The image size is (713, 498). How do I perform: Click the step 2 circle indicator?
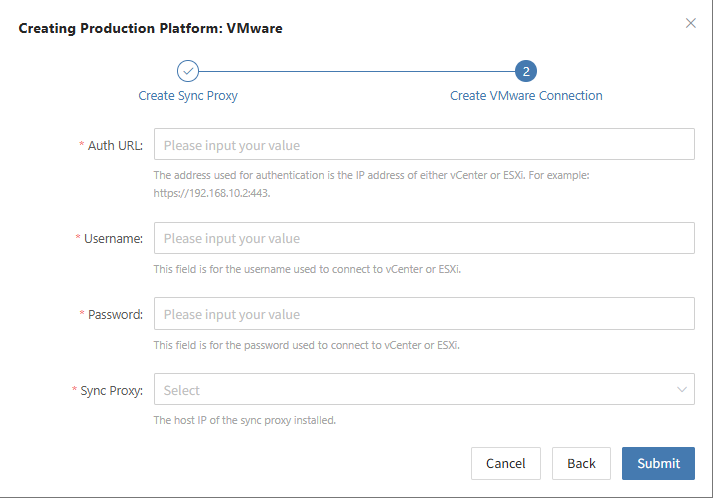click(x=526, y=71)
